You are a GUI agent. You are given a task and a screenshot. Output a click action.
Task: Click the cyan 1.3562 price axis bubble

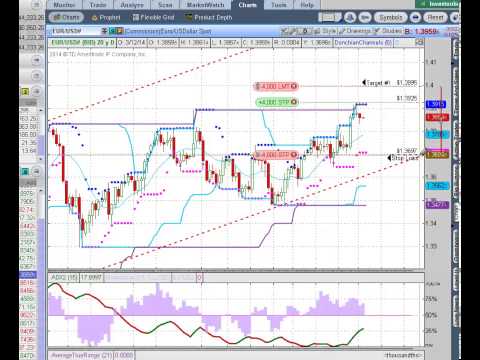click(437, 186)
